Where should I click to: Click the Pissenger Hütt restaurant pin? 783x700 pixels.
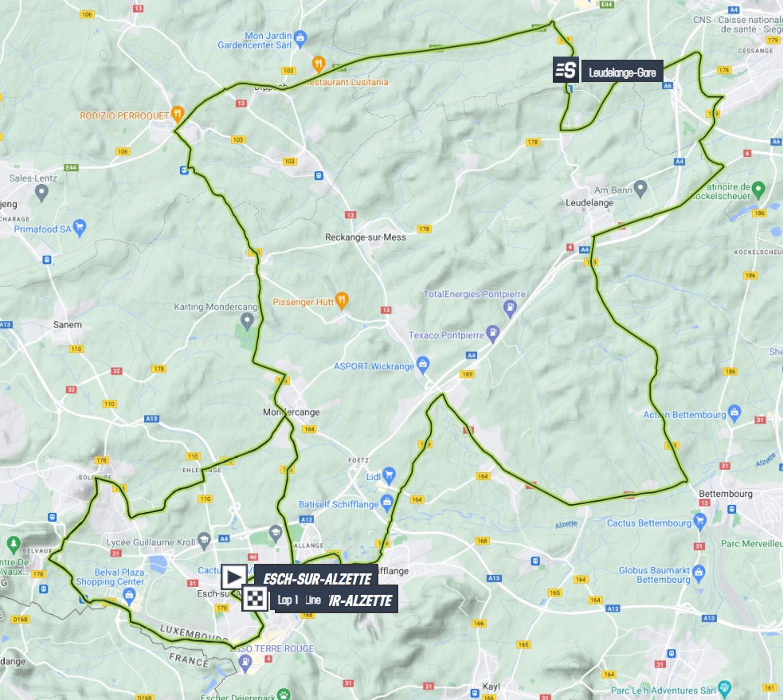coord(342,300)
